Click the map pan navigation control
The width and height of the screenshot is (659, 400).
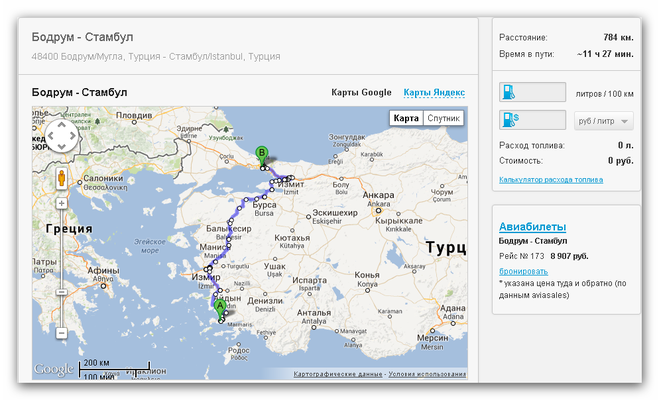(x=61, y=136)
